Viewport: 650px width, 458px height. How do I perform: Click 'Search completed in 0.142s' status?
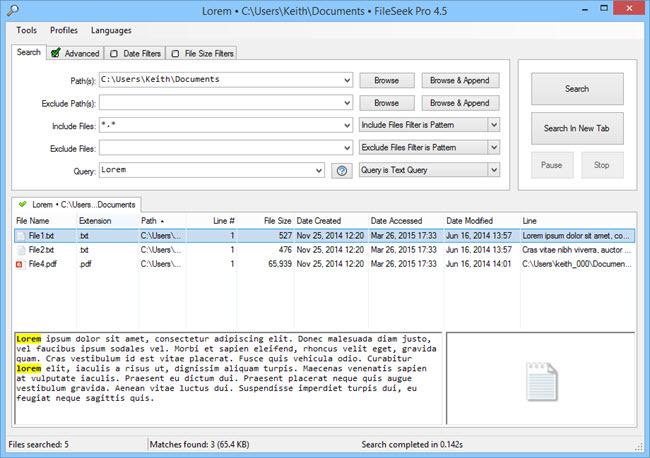412,445
